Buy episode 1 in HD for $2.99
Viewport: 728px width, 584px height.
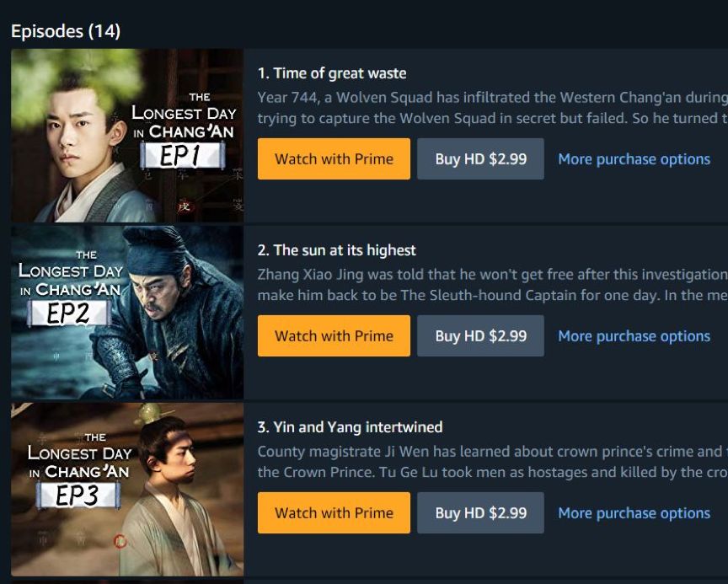coord(480,158)
